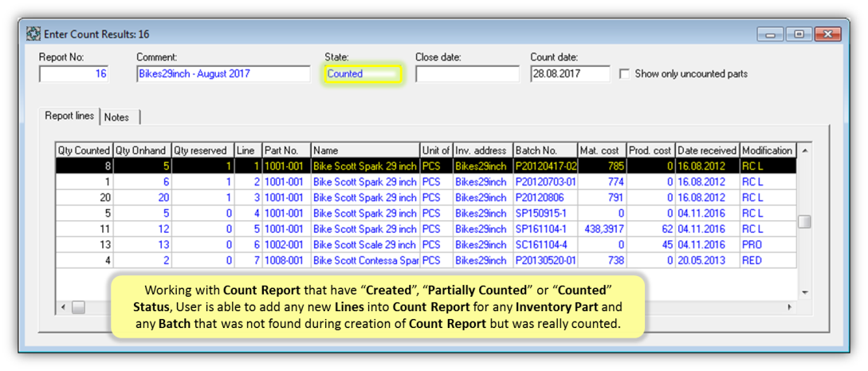This screenshot has height=371, width=868.
Task: Click Mat. cost cell 791
Action: [602, 197]
